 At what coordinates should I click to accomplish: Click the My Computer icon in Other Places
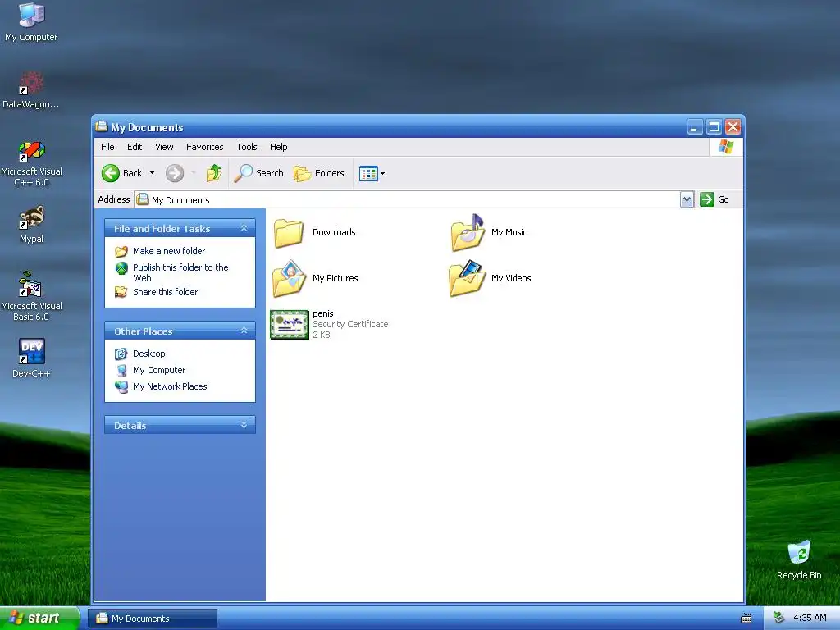[x=121, y=370]
